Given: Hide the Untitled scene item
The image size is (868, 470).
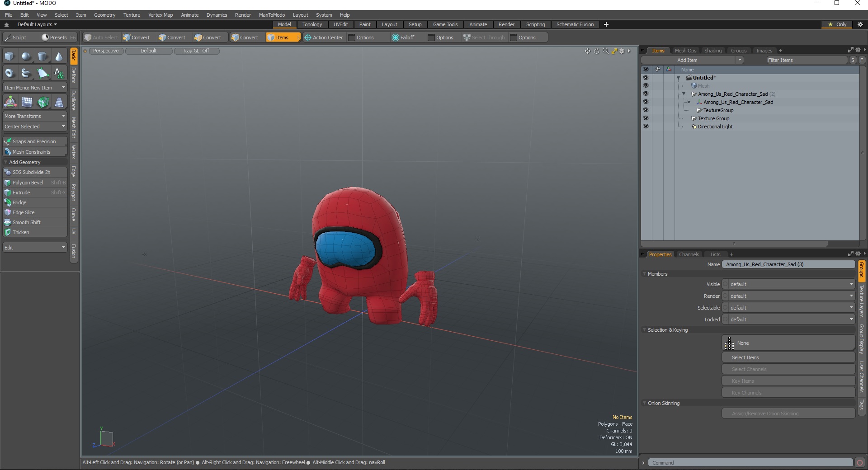Looking at the screenshot, I should click(x=646, y=78).
